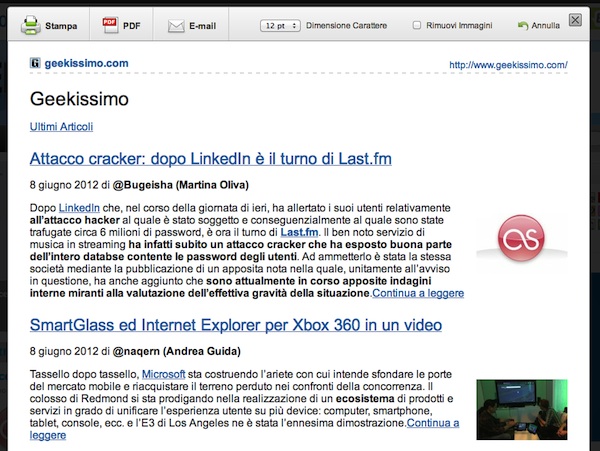Follow the Last.fm link in article text

click(299, 232)
